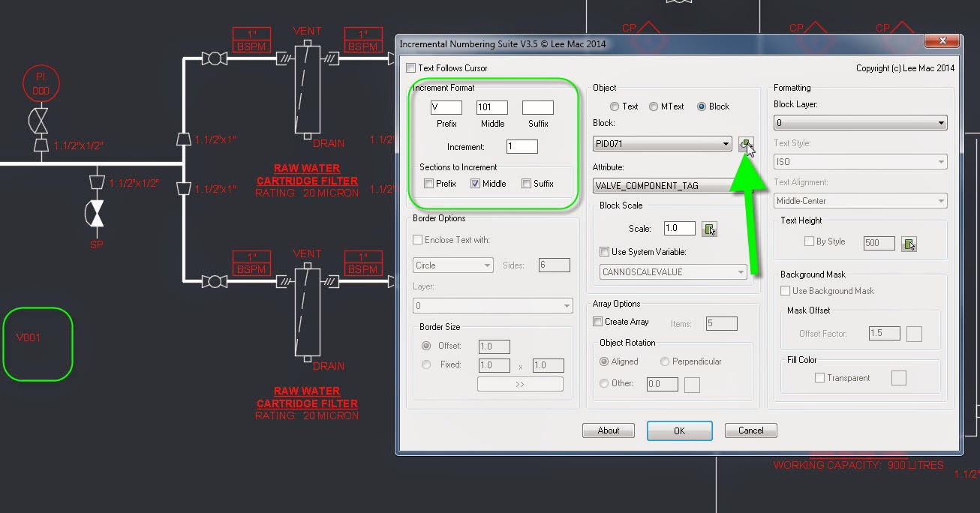
Task: Click the pick text height button
Action: 909,243
